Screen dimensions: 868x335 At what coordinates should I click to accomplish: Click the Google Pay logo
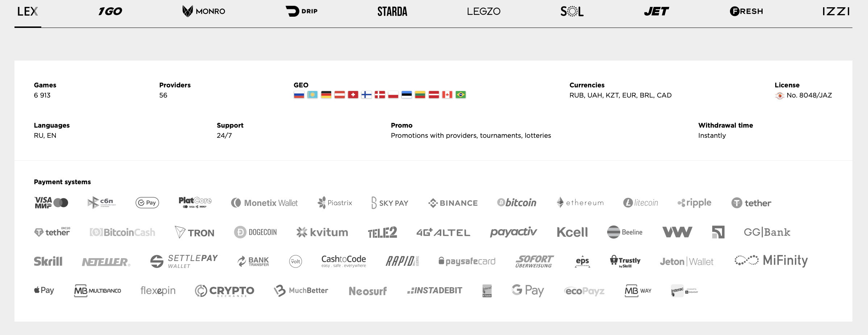[528, 290]
